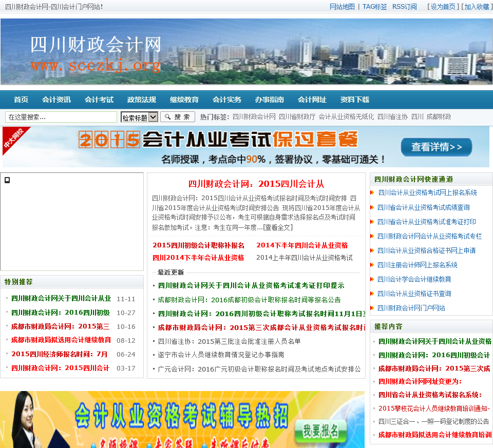493x448 pixels.
Task: Open 2014下半年四川会计从业资格 article
Action: click(x=302, y=245)
